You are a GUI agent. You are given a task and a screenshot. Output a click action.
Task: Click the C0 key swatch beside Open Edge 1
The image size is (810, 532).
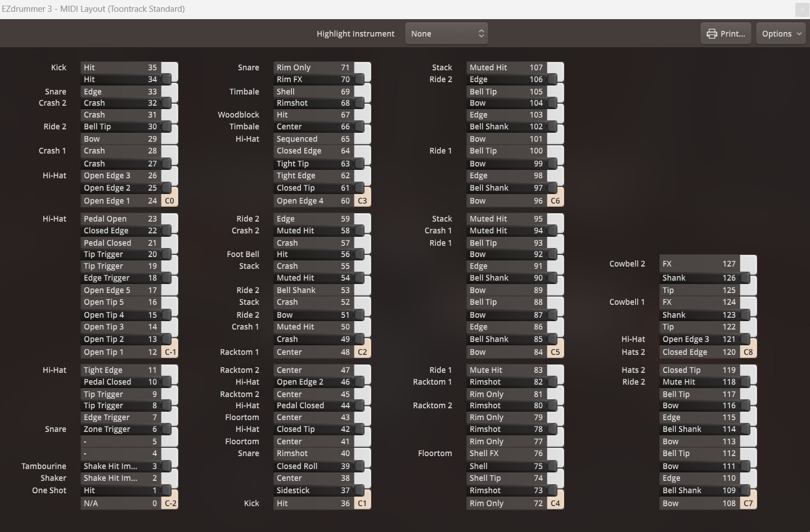tap(169, 200)
